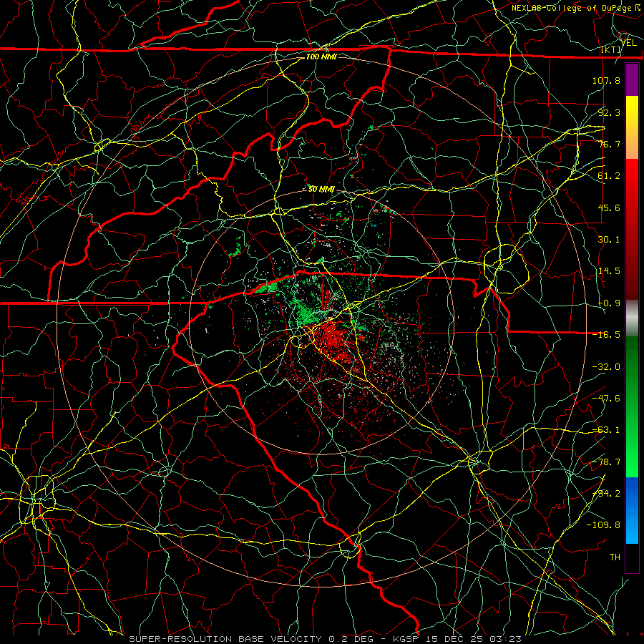The image size is (644, 644).
Task: Click the 14.5 scale value
Action: [x=609, y=271]
